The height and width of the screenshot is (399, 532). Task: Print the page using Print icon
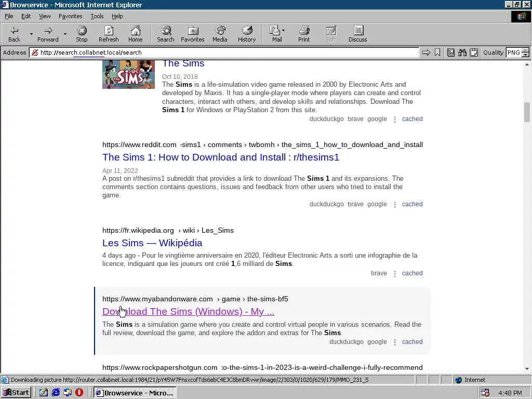click(304, 34)
